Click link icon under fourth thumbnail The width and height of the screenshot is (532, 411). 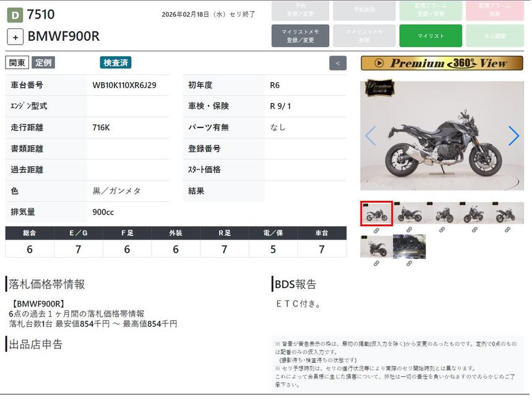[475, 230]
